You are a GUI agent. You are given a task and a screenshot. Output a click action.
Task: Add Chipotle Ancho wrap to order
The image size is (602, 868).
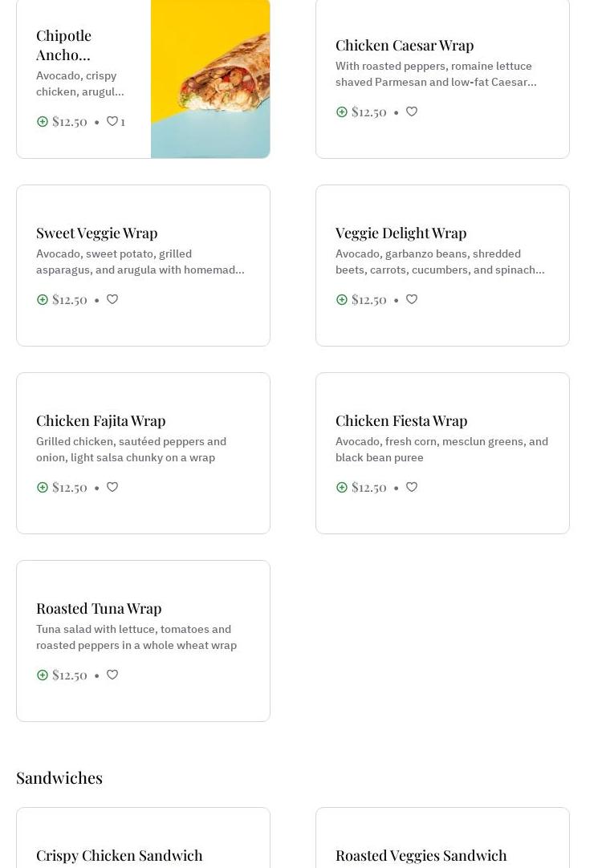43,121
